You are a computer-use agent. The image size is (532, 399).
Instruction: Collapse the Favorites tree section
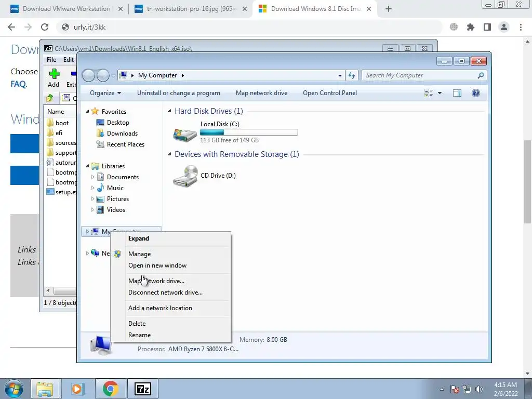coord(87,111)
